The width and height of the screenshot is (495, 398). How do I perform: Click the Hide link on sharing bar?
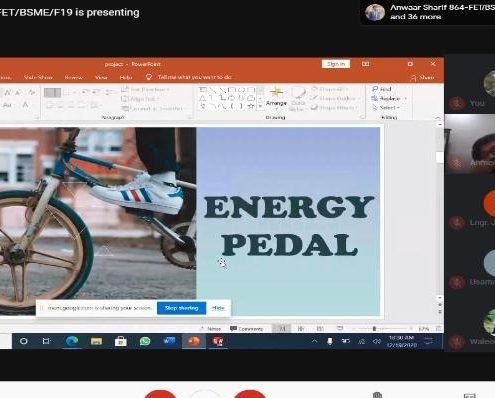(x=218, y=308)
